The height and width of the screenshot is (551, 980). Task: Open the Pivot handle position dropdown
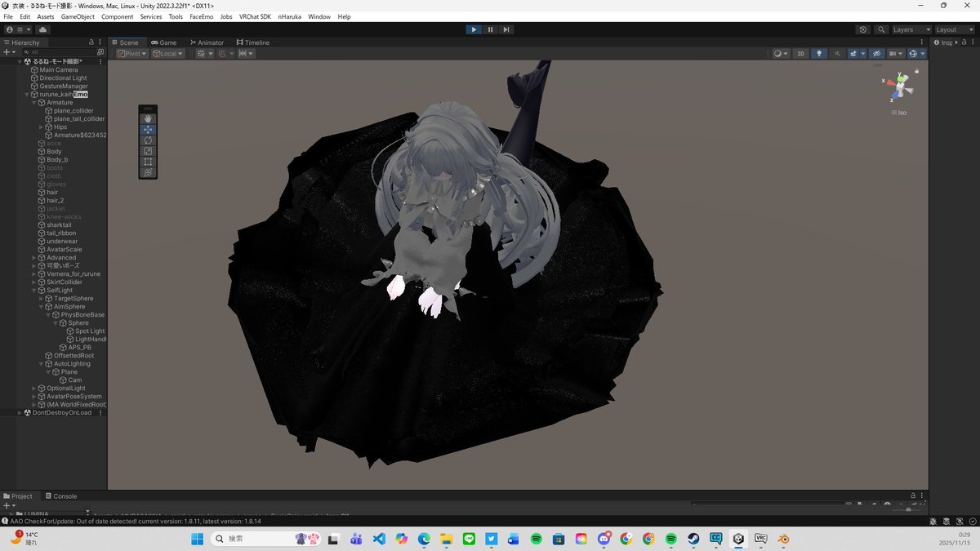pyautogui.click(x=132, y=53)
